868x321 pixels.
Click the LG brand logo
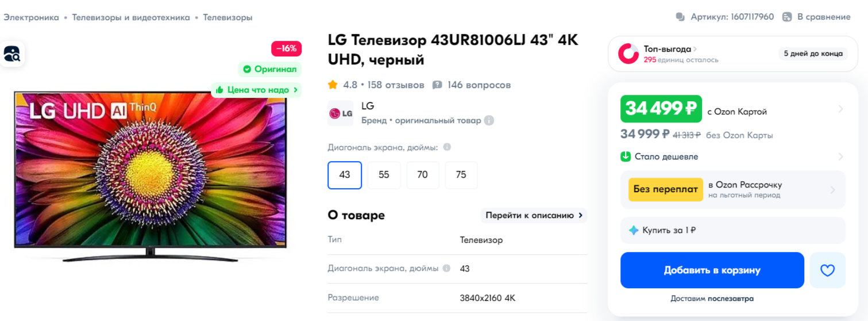tap(341, 113)
